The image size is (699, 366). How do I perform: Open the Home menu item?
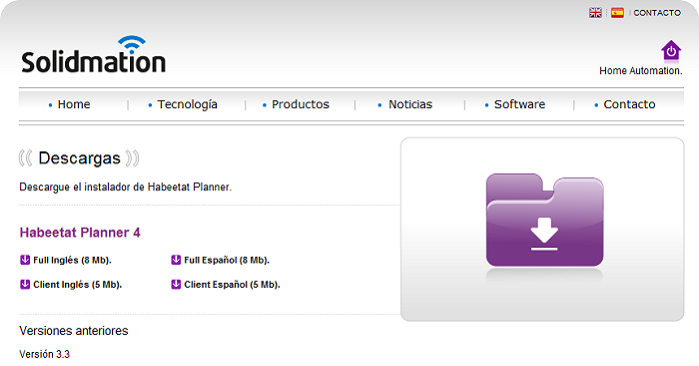coord(74,104)
